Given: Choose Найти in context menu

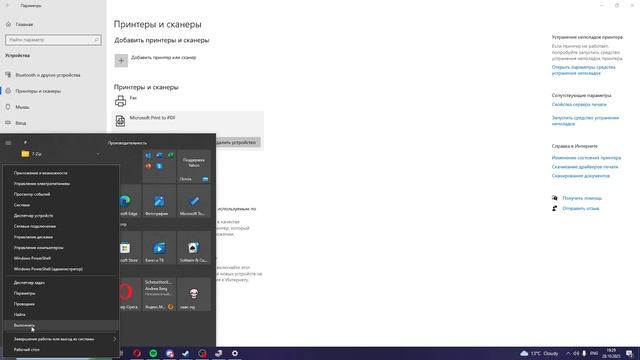Looking at the screenshot, I should pos(61,315).
